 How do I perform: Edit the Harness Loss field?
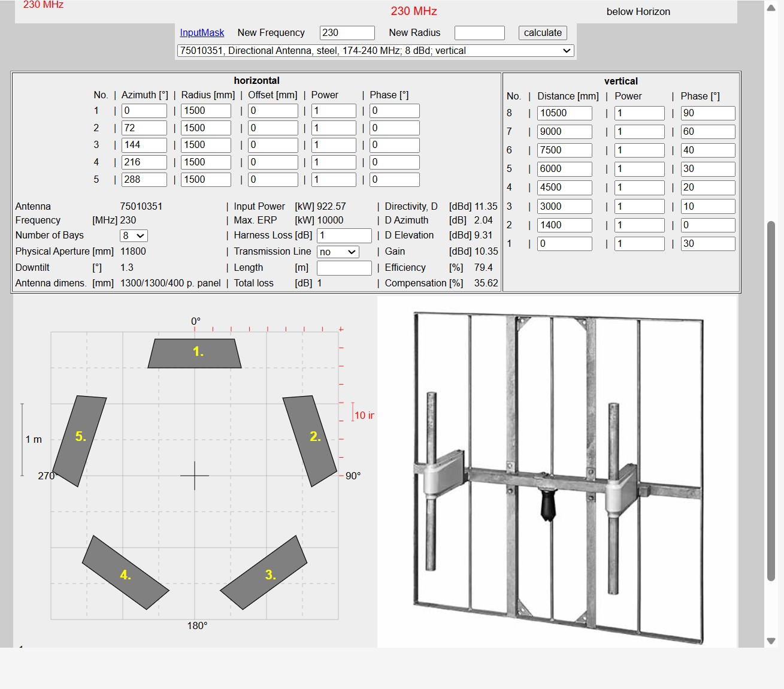344,235
